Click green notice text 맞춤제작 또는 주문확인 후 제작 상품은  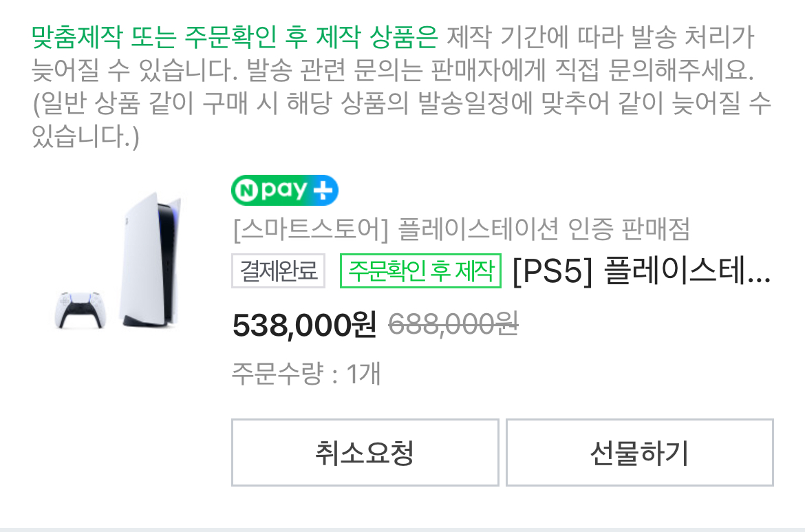[x=235, y=37]
